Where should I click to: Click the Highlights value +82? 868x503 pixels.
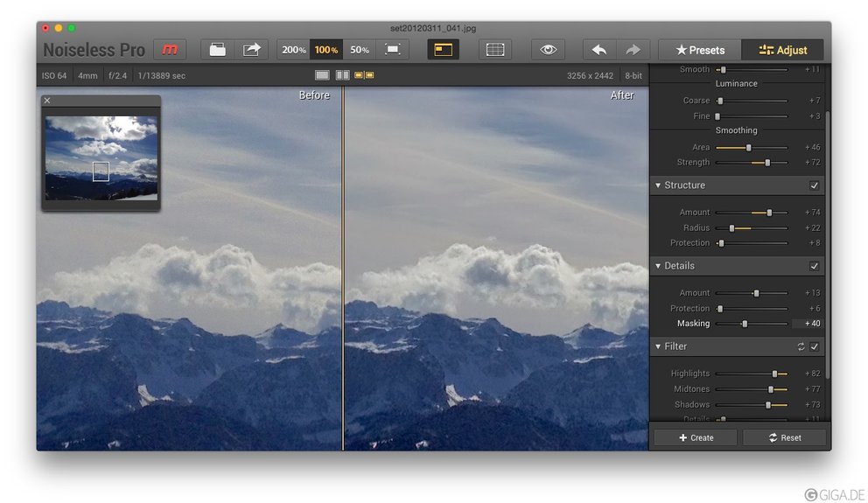812,374
